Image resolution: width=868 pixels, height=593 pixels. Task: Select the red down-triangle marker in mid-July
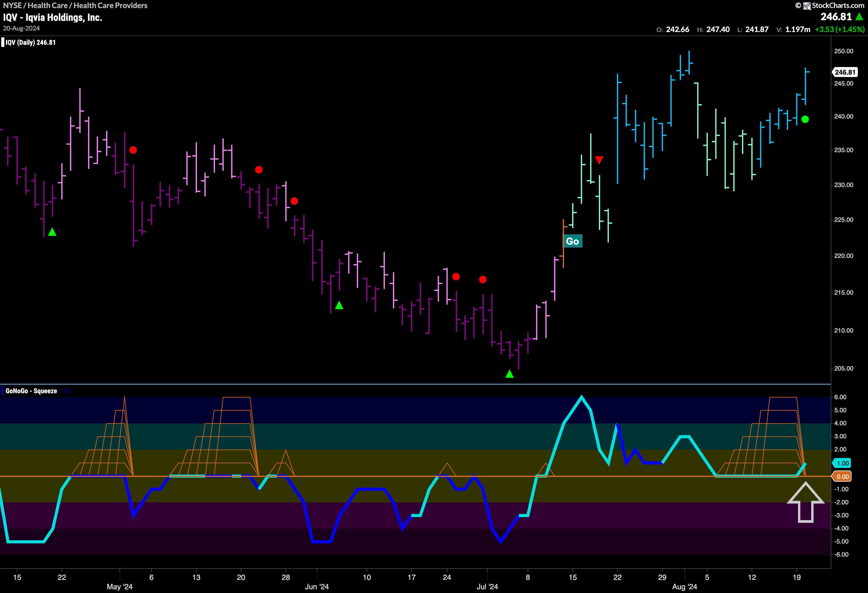[599, 160]
